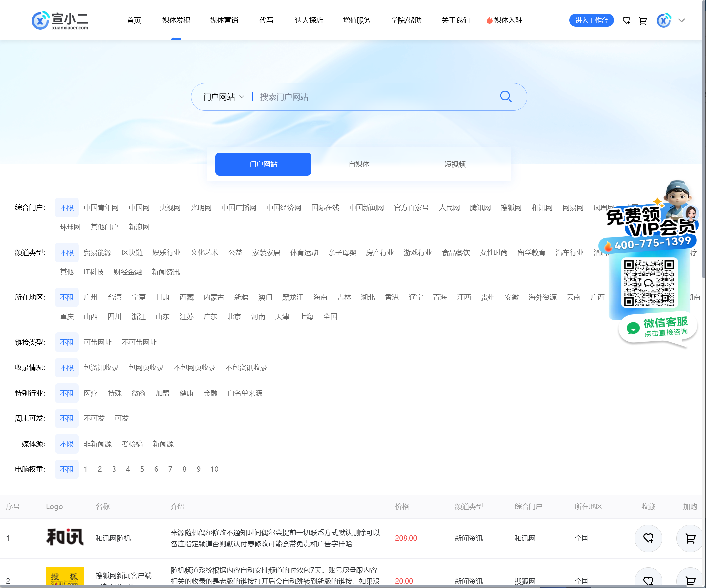Filter 综合门户 by 腾讯网

tap(480, 208)
